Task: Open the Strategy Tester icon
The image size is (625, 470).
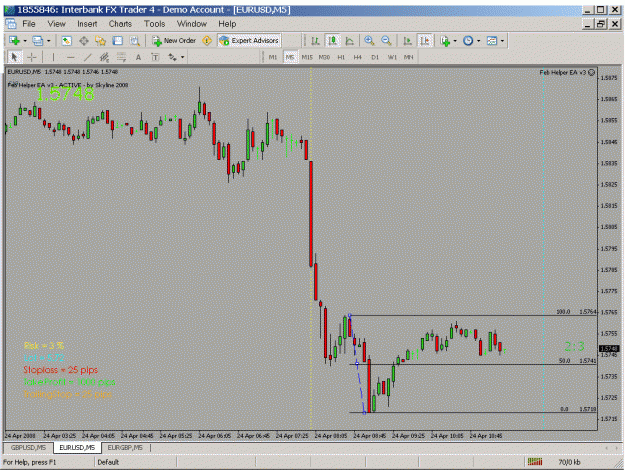Action: [x=135, y=41]
